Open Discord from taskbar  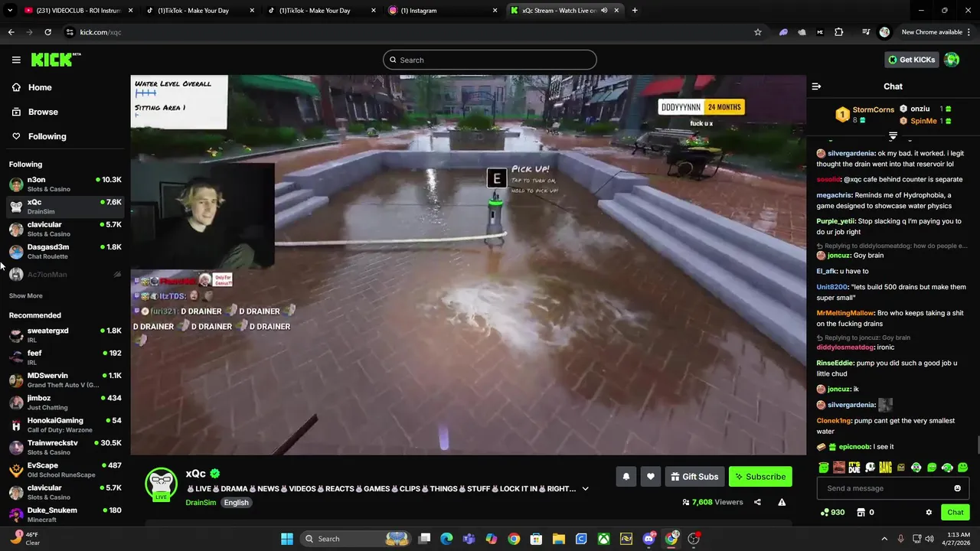click(649, 539)
